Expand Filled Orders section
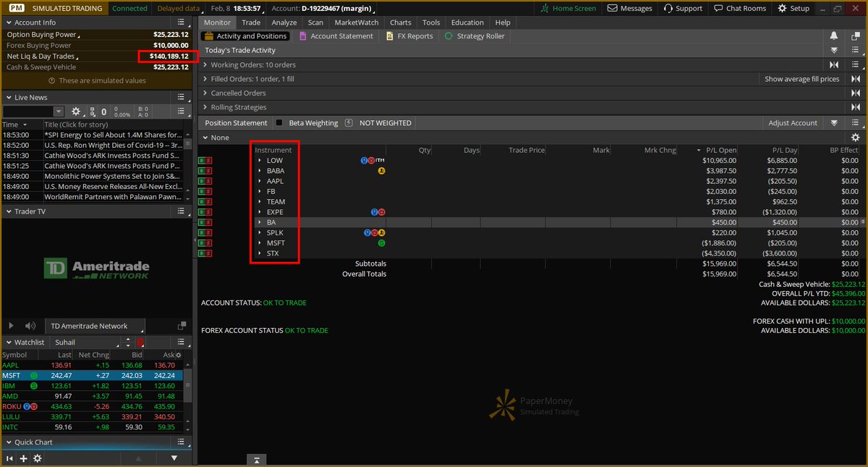 click(x=205, y=79)
